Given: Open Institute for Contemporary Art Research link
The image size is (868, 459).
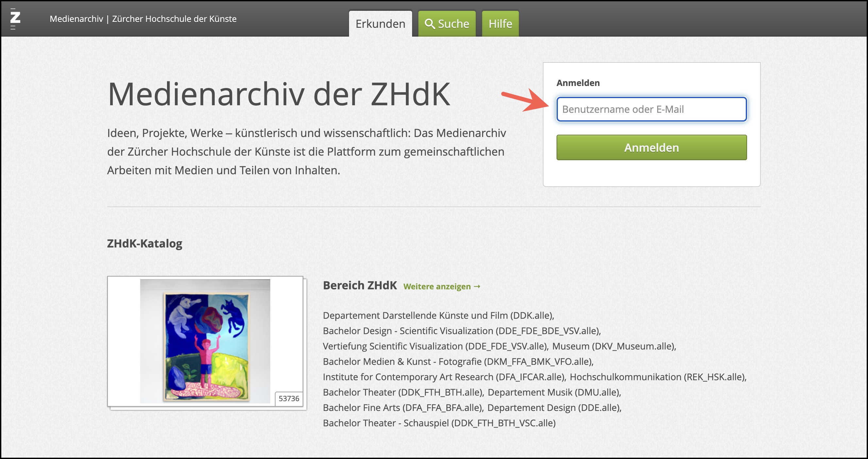Looking at the screenshot, I should point(444,377).
